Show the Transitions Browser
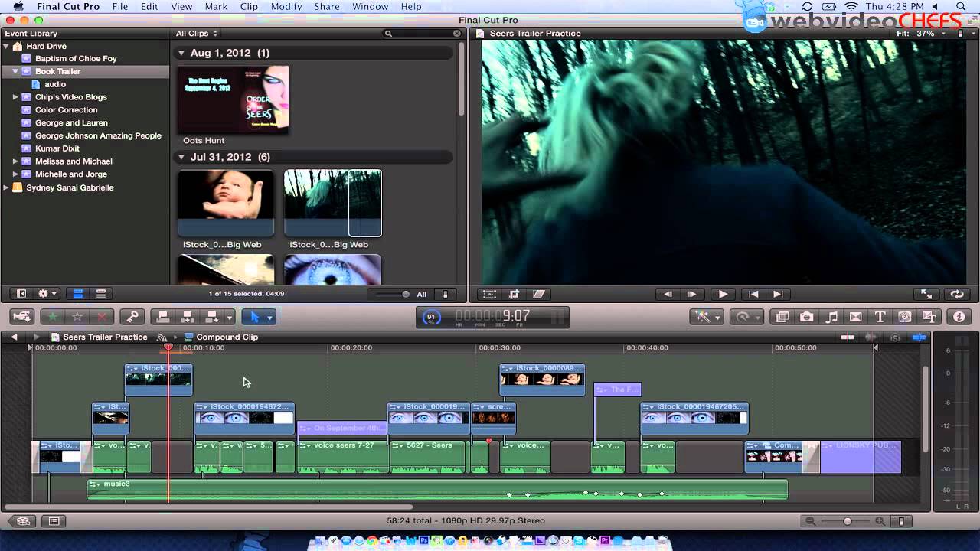This screenshot has height=551, width=980. [x=856, y=316]
